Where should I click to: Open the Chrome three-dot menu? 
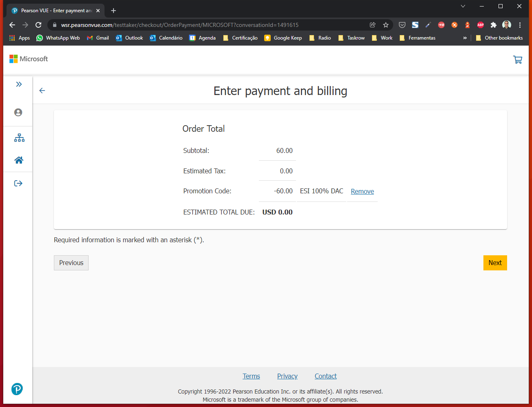click(520, 25)
